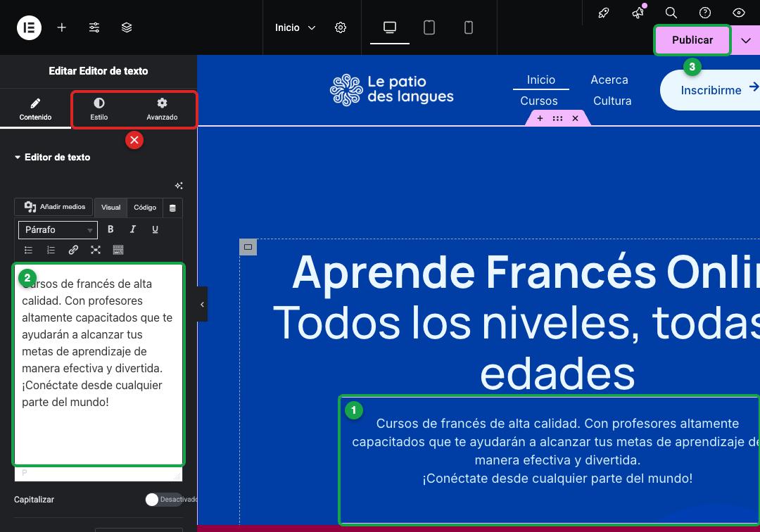Apply underline formatting

155,229
